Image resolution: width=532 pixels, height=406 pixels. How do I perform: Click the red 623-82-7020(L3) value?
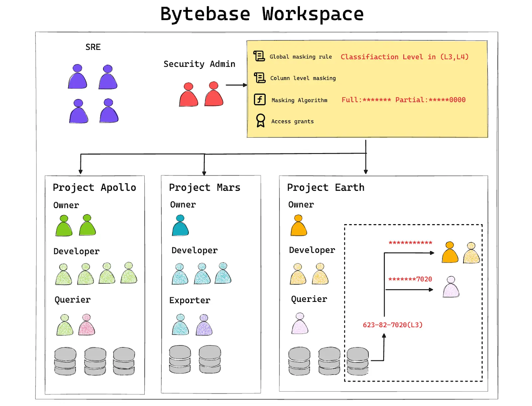(392, 325)
